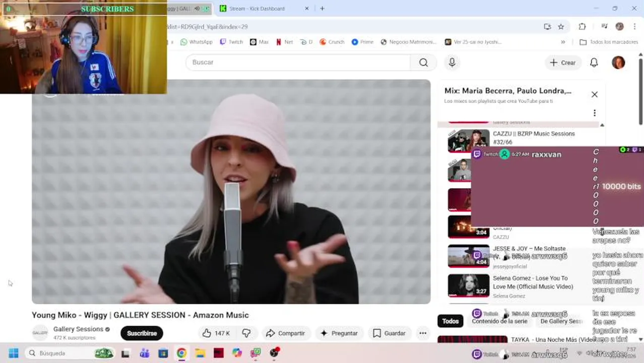Close the Mix playlist panel
This screenshot has height=363, width=644.
(595, 94)
